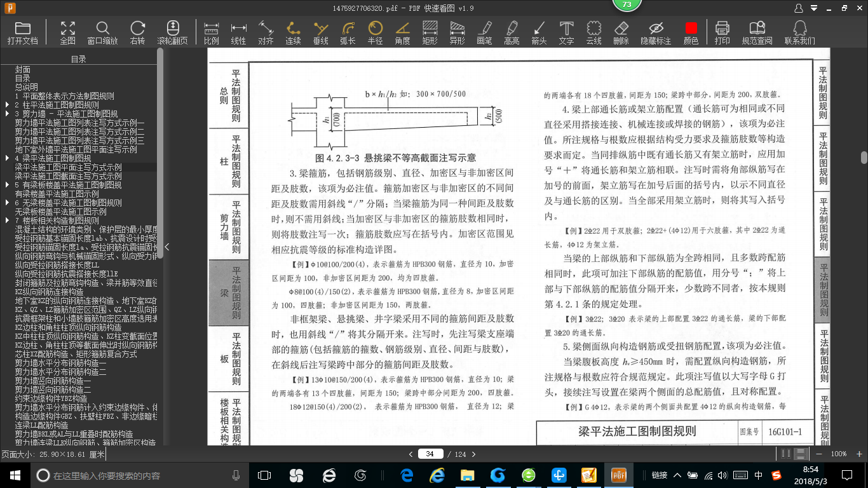
Task: Activate the 高亮 highlight tool
Action: coord(511,30)
